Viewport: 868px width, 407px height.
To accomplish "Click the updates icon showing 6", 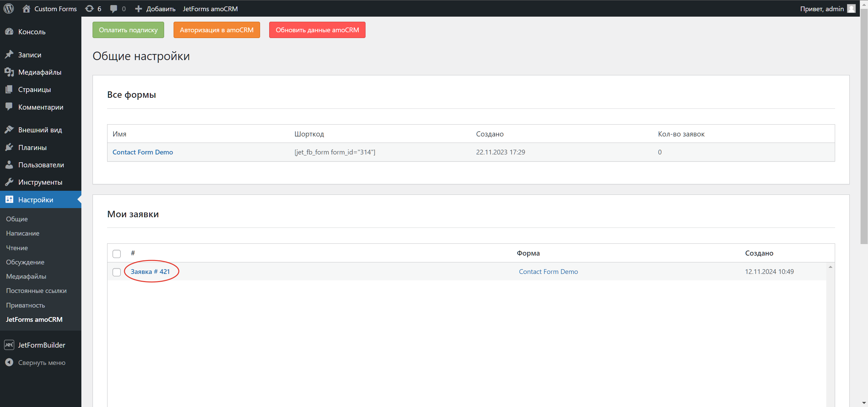I will [92, 8].
